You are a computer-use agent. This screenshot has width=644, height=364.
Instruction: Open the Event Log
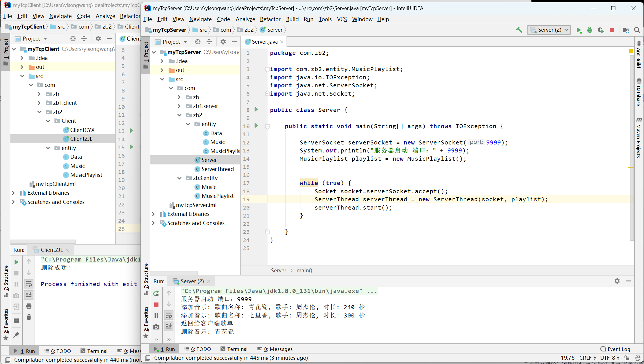[x=615, y=349]
